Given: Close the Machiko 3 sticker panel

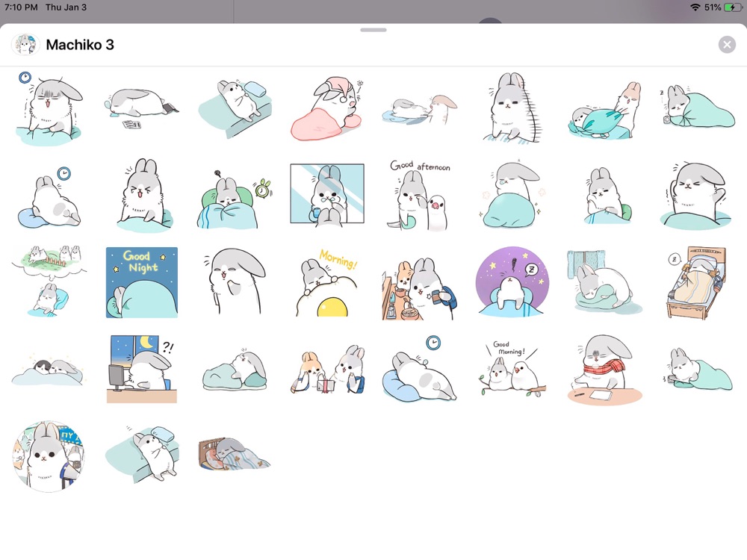Looking at the screenshot, I should click(727, 45).
